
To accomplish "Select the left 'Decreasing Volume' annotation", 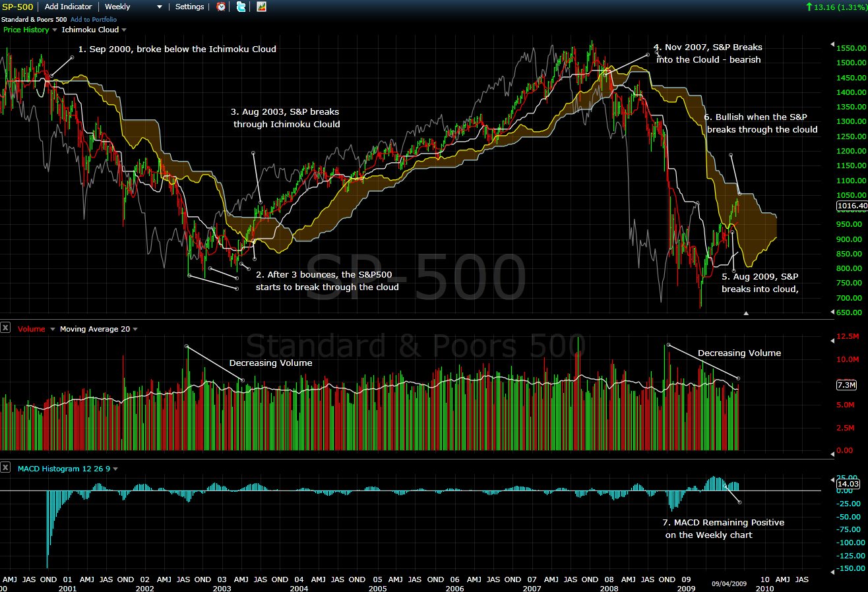I will click(270, 363).
